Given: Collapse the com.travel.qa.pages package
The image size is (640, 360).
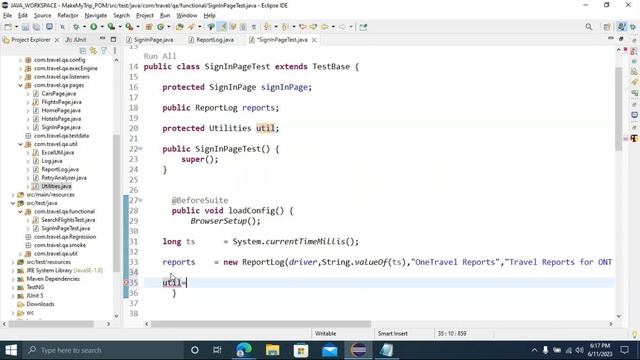Looking at the screenshot, I should (x=20, y=85).
